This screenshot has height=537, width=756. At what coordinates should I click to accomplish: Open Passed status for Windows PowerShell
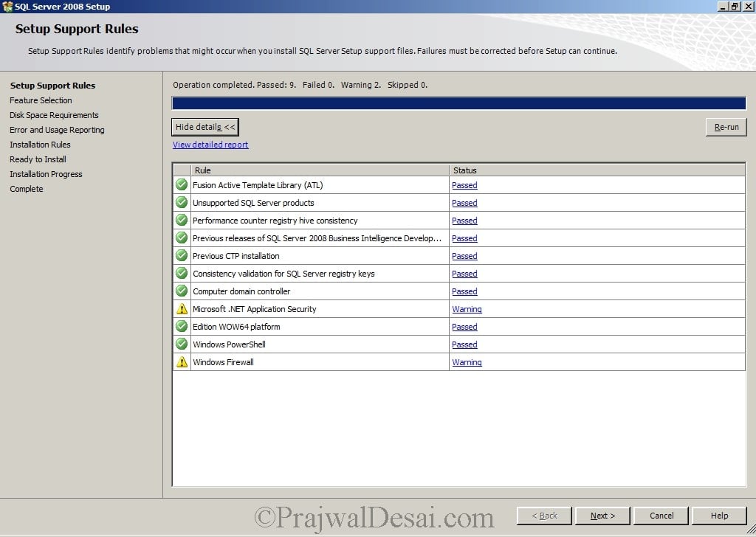pos(464,344)
